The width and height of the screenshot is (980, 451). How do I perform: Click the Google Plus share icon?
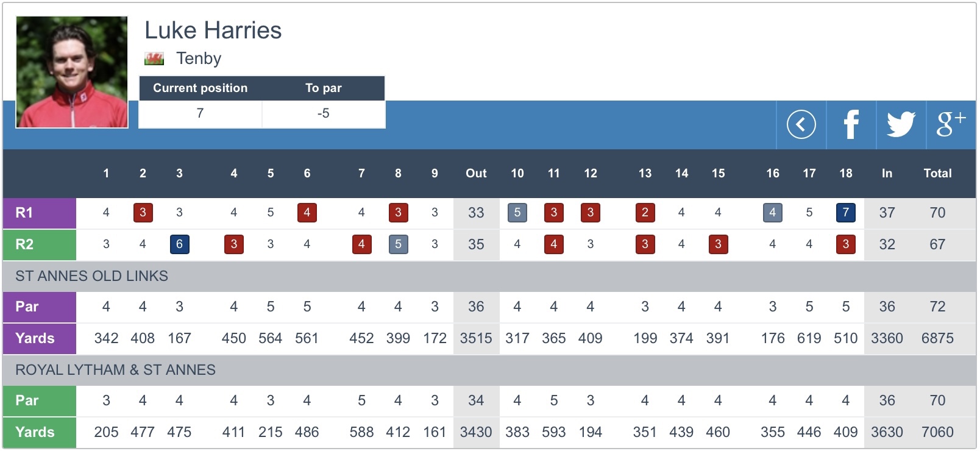click(950, 124)
